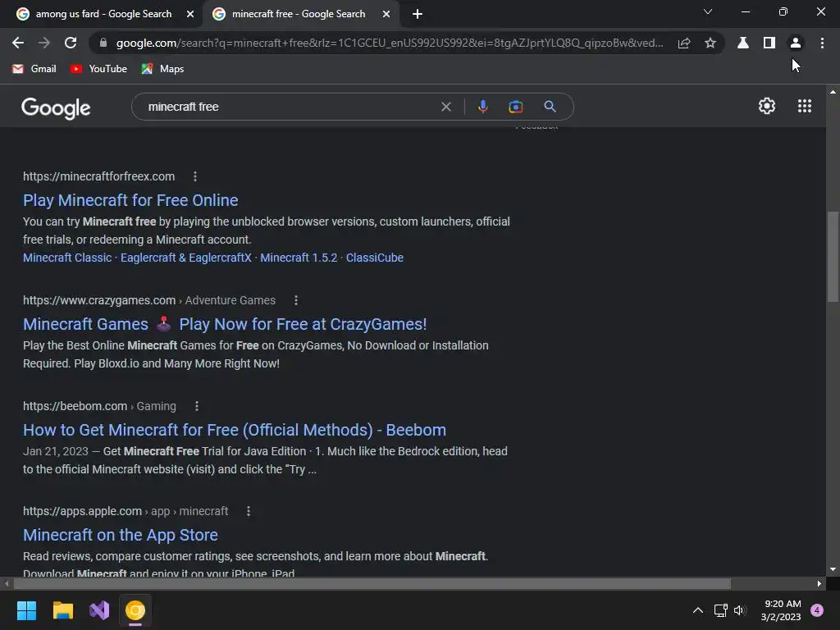840x630 pixels.
Task: Bookmark this page with the star
Action: [x=710, y=43]
